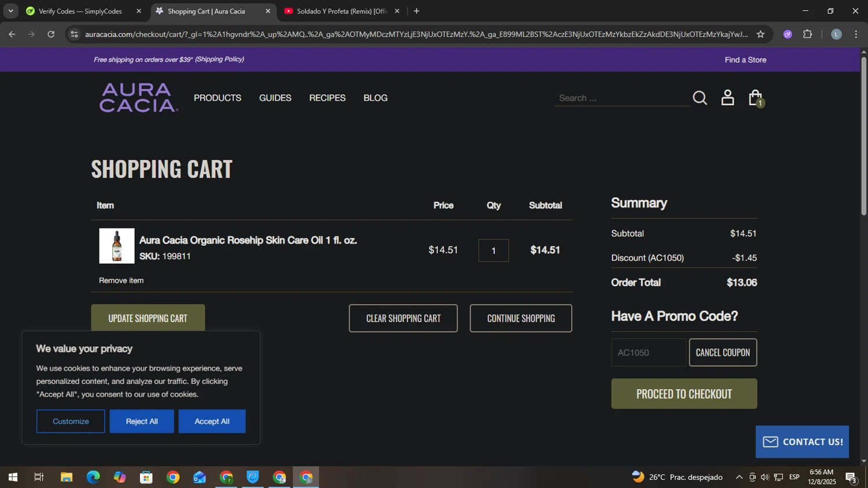The image size is (868, 488).
Task: Open the Chrome profile avatar
Action: click(x=836, y=34)
